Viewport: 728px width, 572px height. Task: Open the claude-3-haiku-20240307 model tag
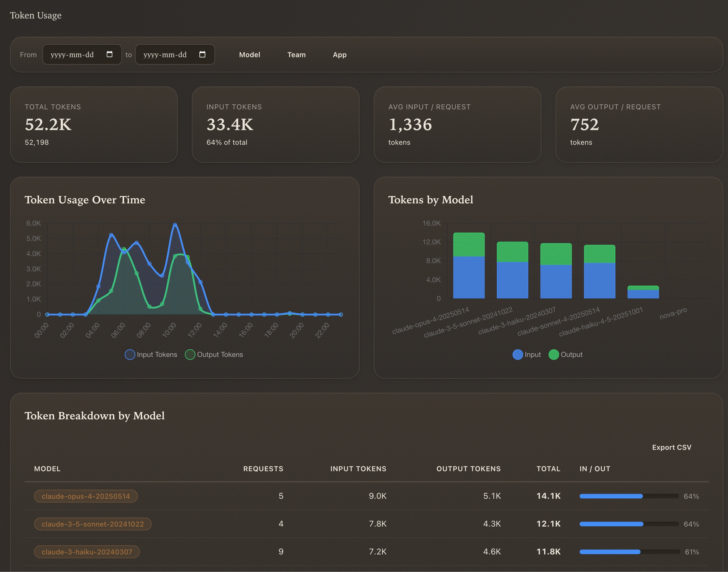tap(87, 551)
